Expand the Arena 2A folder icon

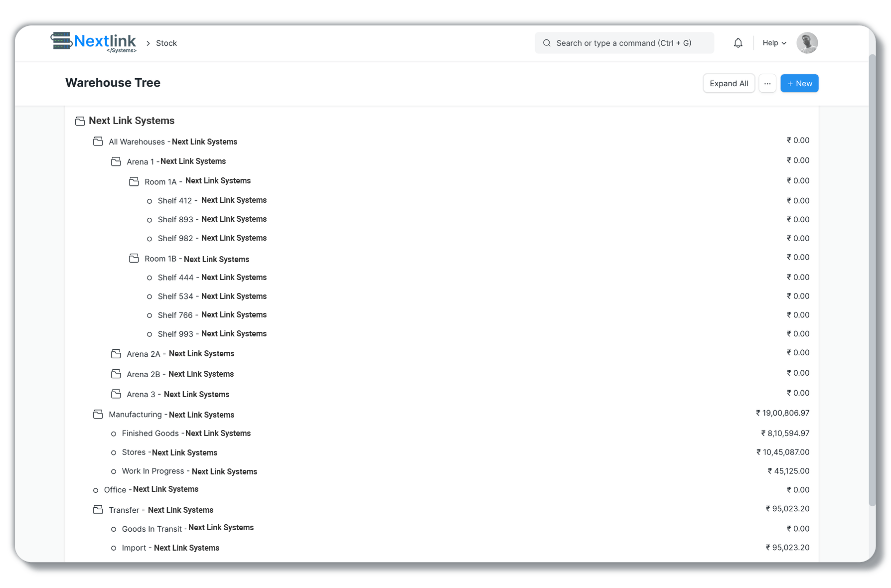point(116,354)
